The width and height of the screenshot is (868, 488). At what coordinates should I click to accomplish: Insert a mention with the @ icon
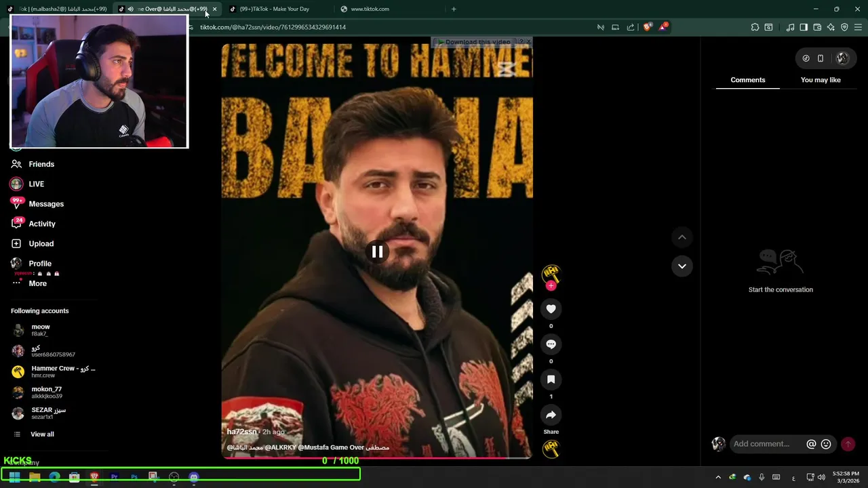811,444
